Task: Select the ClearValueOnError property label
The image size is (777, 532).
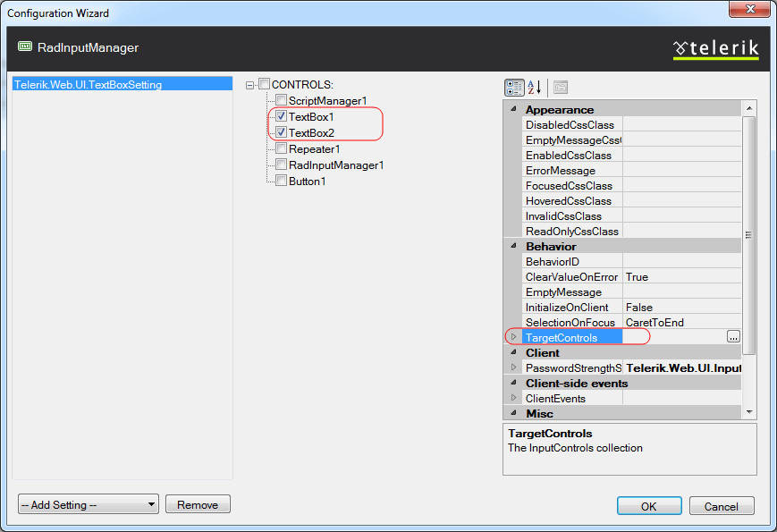Action: [x=572, y=276]
